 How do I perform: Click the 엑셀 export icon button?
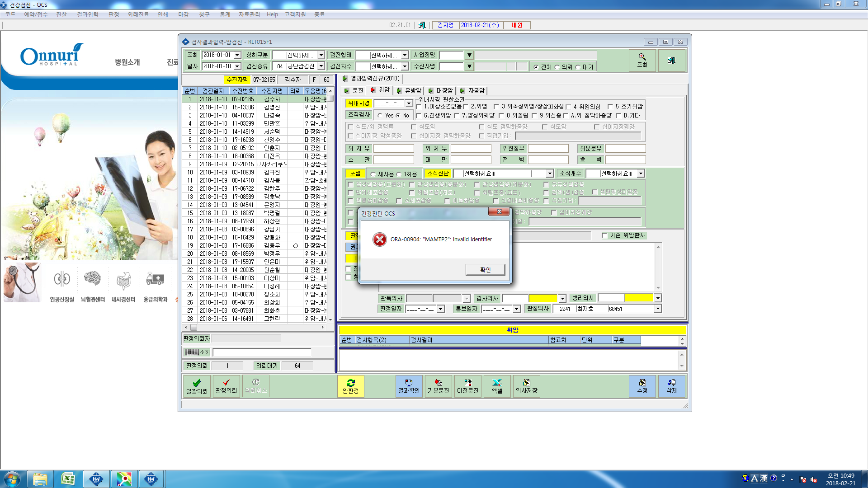click(x=497, y=386)
